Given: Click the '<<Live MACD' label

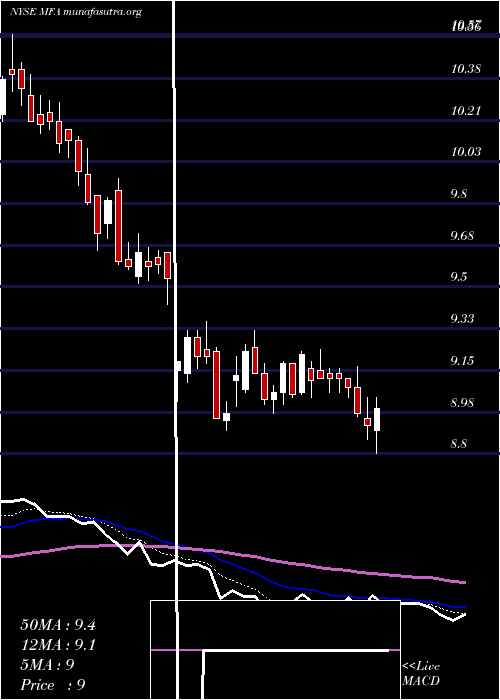Looking at the screenshot, I should [421, 674].
